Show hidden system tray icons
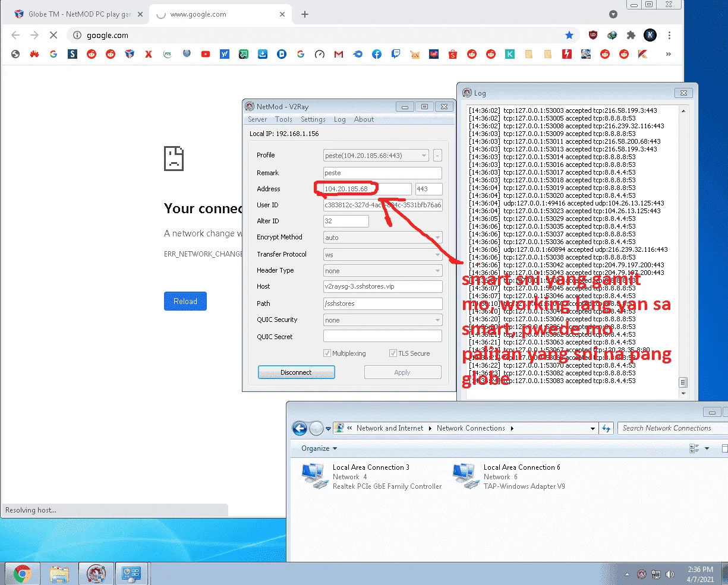The width and height of the screenshot is (728, 585). (628, 574)
